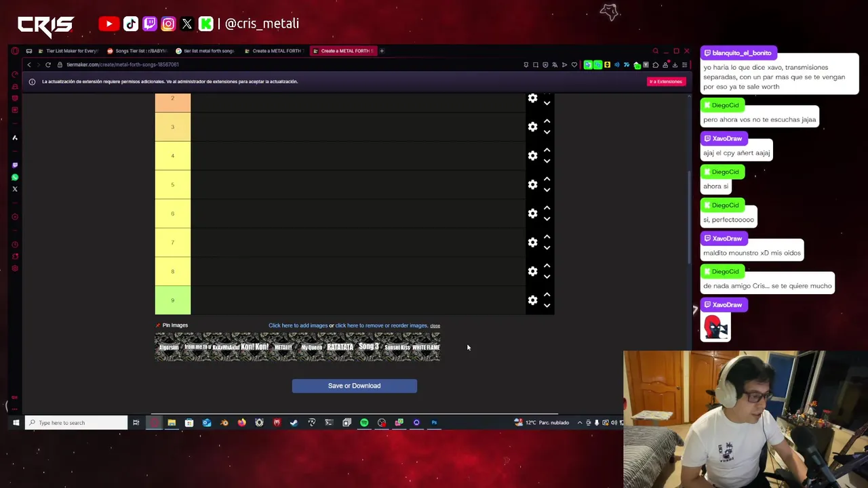Open Photoshop from taskbar

pyautogui.click(x=434, y=423)
